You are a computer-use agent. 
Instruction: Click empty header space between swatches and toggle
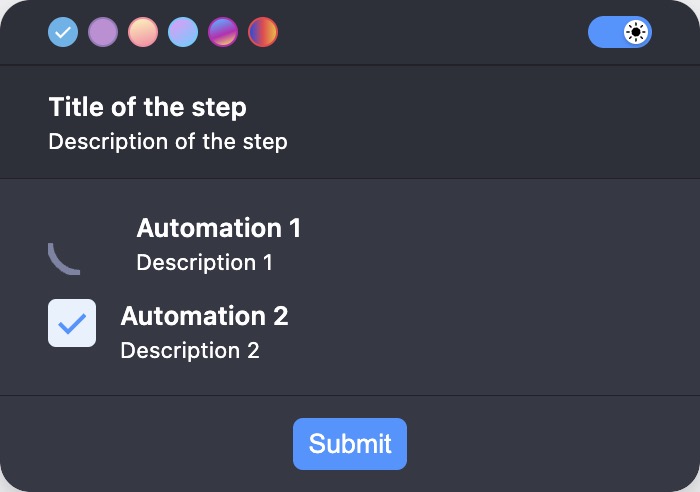433,32
